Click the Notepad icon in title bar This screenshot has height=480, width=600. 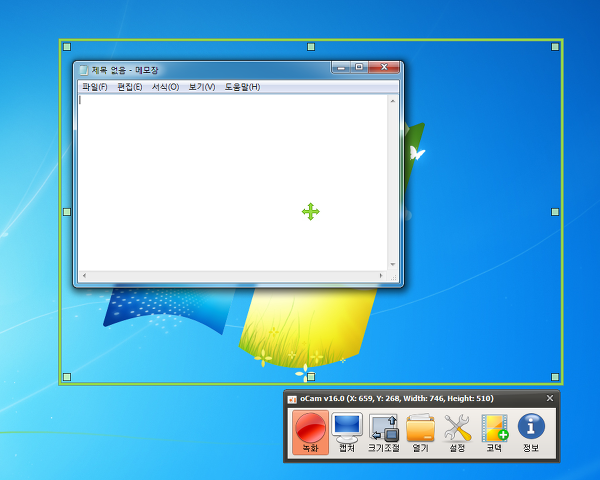tap(84, 70)
